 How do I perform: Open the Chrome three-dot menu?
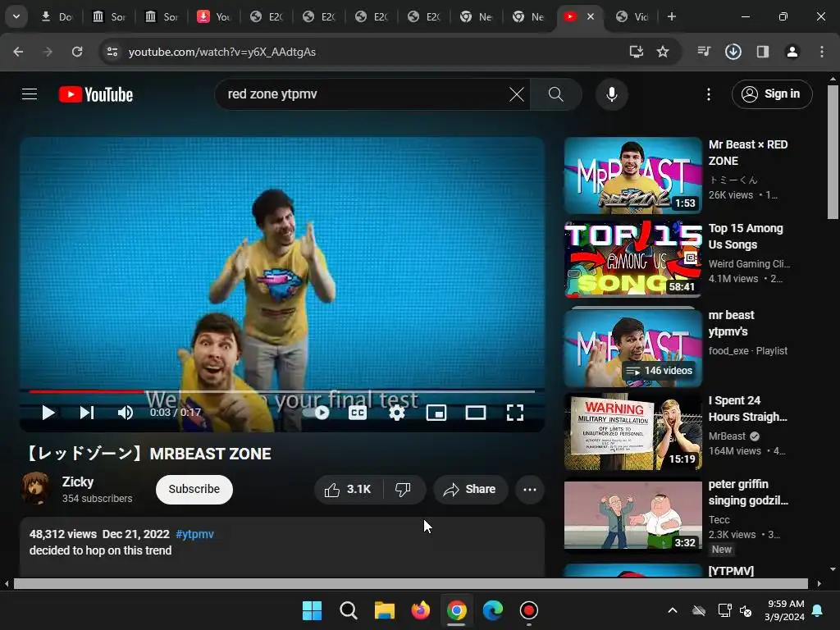pos(822,52)
